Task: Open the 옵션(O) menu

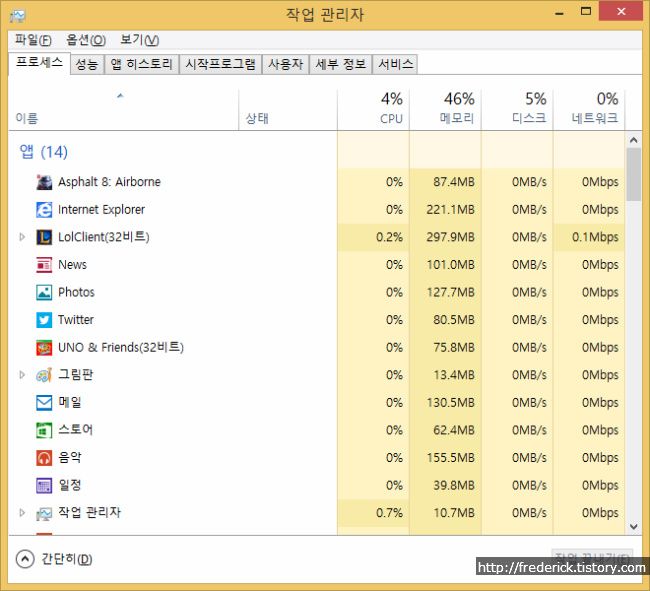Action: coord(86,40)
